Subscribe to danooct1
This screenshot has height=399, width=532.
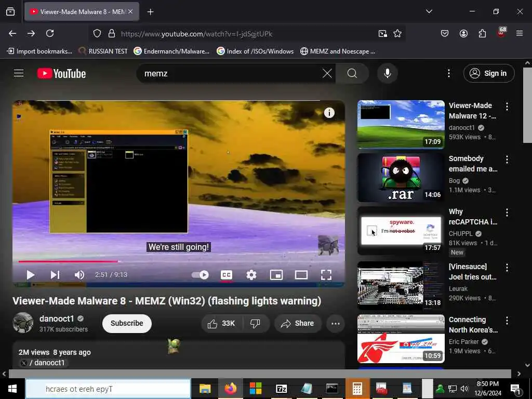click(127, 323)
